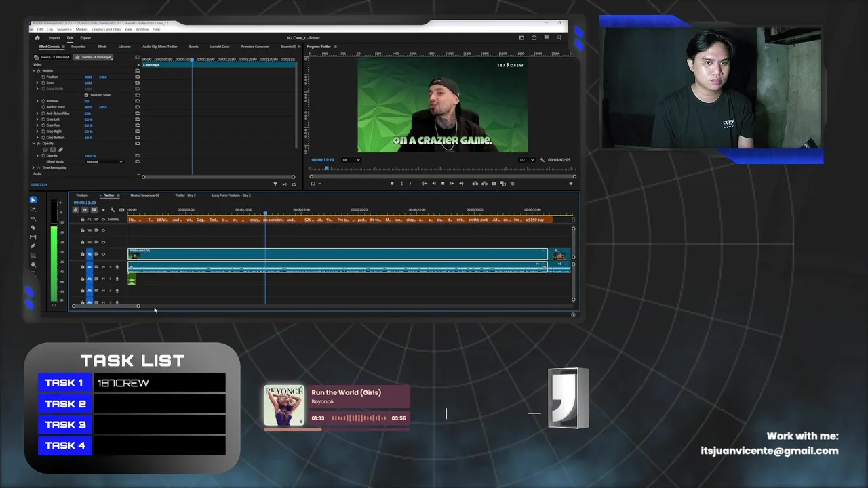Open the Premiere Pro Home screen icon

click(x=37, y=38)
